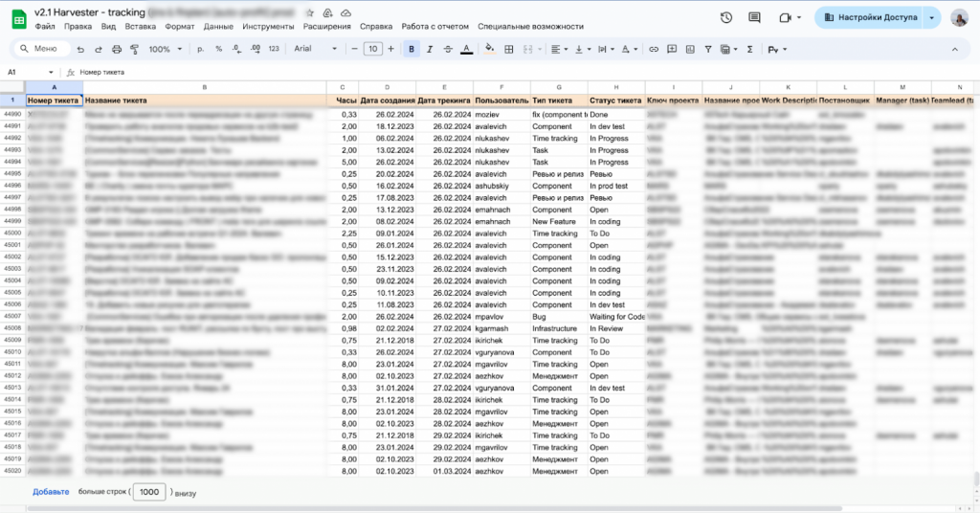Open the Расширения menu
Image resolution: width=980 pixels, height=513 pixels.
tap(327, 27)
